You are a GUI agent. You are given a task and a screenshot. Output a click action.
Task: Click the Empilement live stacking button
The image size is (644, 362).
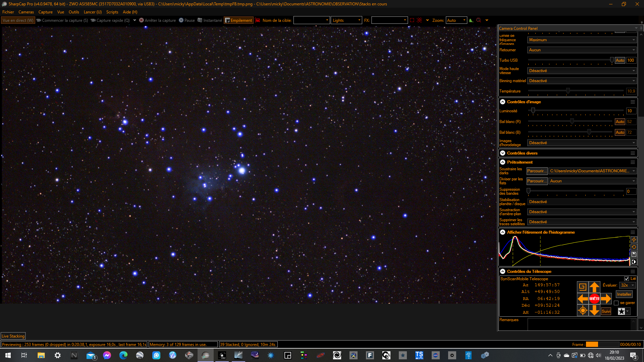coord(238,20)
